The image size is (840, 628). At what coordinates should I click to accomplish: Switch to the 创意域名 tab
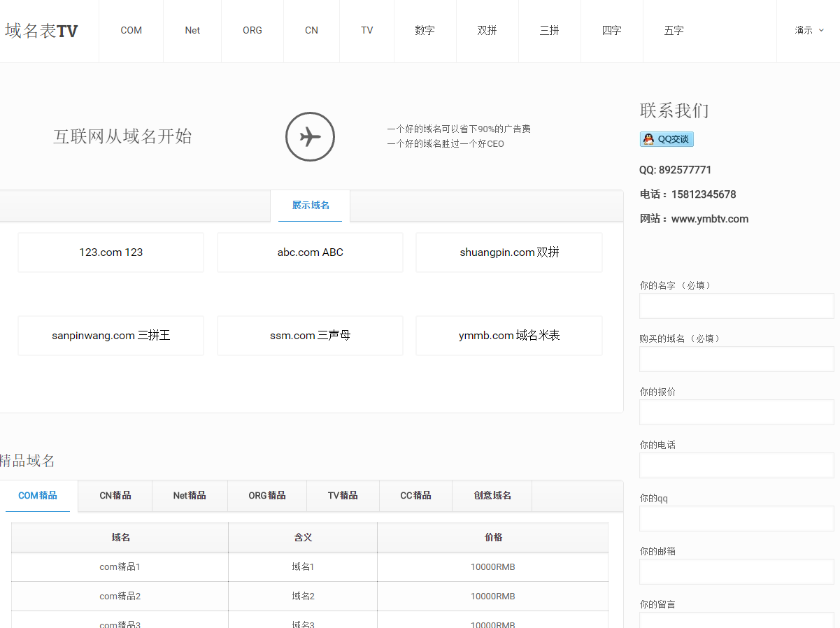[x=492, y=496]
